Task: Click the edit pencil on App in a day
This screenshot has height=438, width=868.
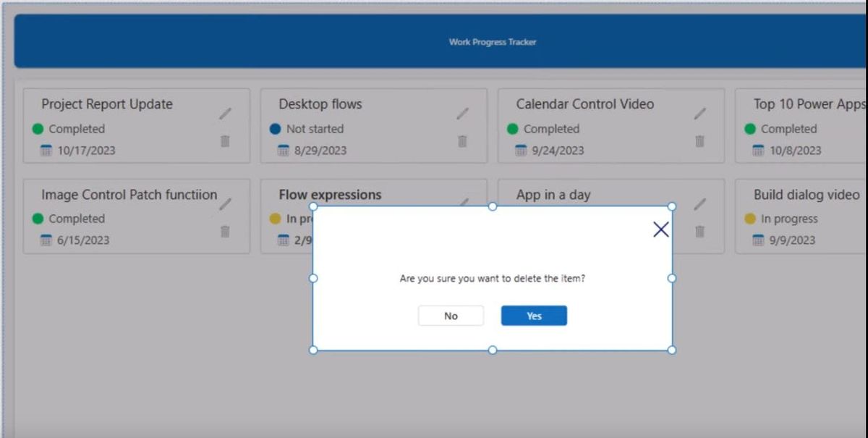Action: [699, 203]
